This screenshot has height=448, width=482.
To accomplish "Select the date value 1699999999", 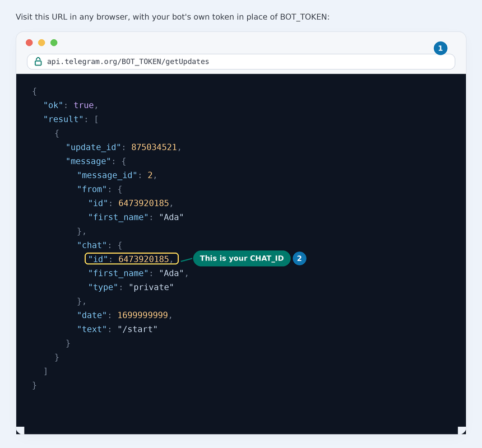I will coord(142,315).
